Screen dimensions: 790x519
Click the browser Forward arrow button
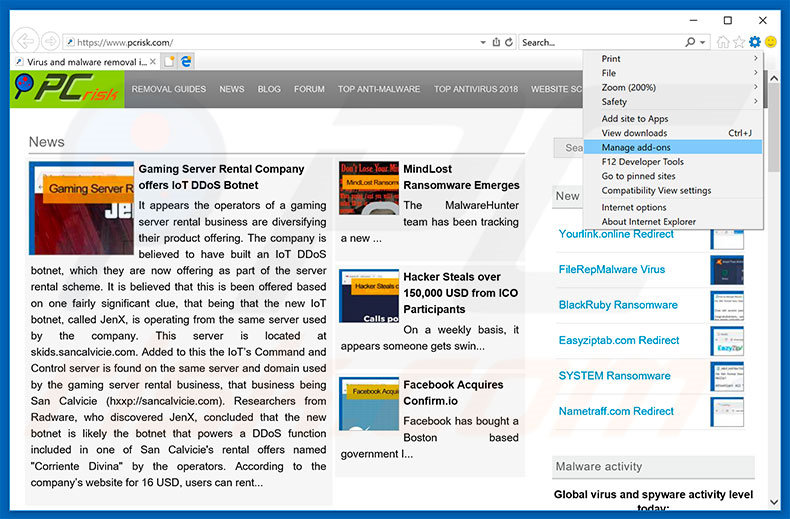pos(50,41)
